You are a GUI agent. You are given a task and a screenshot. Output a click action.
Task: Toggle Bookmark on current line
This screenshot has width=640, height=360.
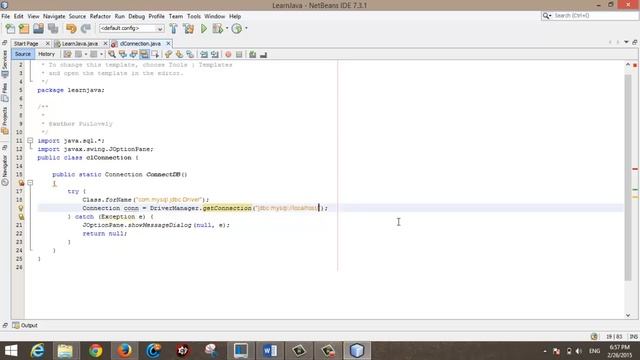tap(190, 54)
